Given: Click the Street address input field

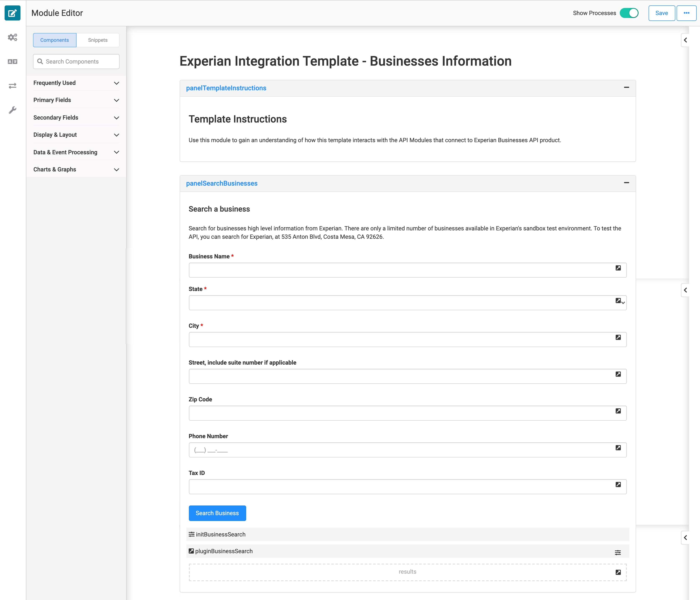Looking at the screenshot, I should (x=407, y=376).
